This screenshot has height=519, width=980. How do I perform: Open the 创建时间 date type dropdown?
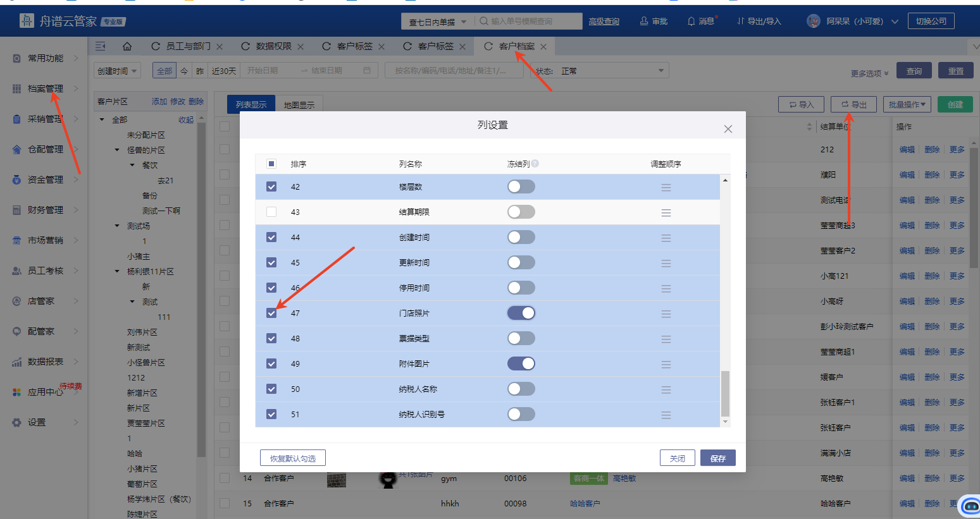click(x=117, y=71)
